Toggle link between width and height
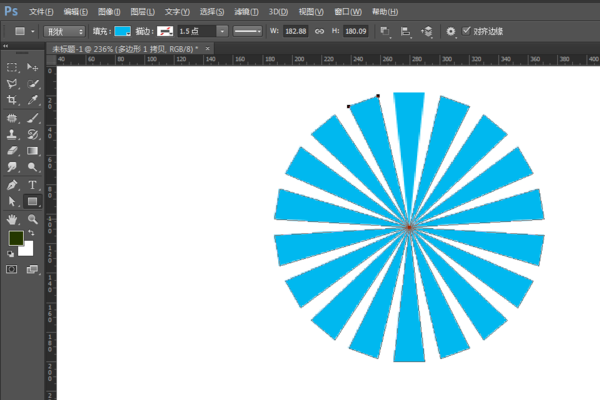 click(319, 32)
